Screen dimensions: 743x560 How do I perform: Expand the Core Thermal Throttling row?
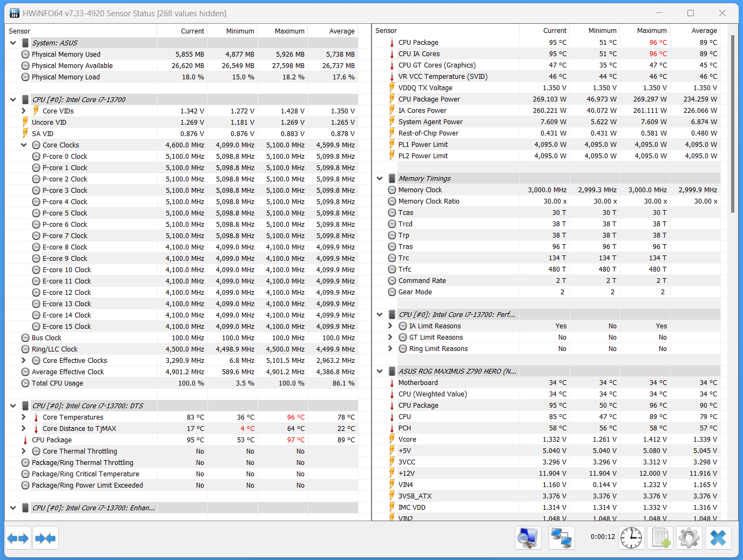click(24, 451)
